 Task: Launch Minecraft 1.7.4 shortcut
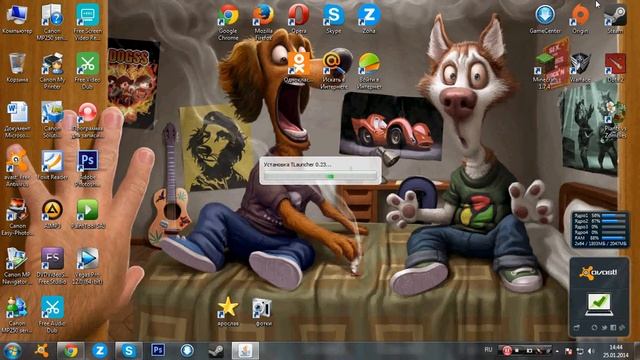(x=545, y=71)
